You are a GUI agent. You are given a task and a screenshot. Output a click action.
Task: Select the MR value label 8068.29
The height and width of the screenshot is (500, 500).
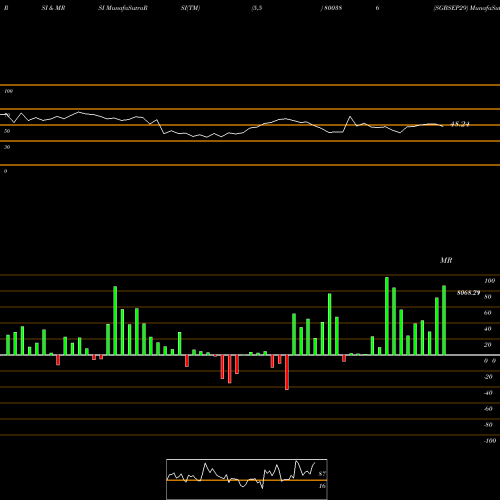[x=468, y=293]
